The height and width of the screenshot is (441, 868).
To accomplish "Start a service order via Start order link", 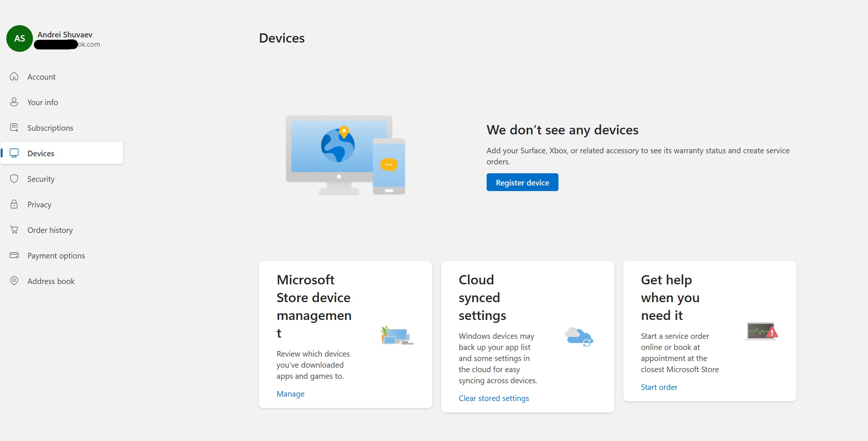I will pos(659,387).
